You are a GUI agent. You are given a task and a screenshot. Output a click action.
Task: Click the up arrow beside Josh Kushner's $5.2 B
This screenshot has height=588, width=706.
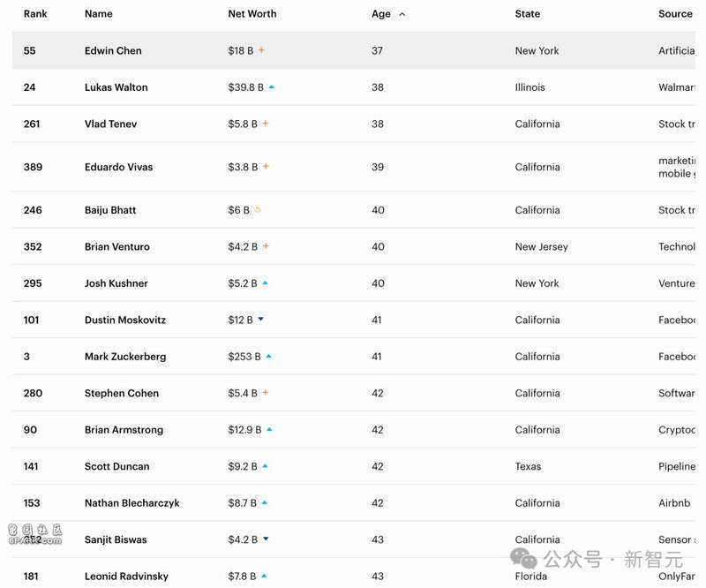pos(266,283)
